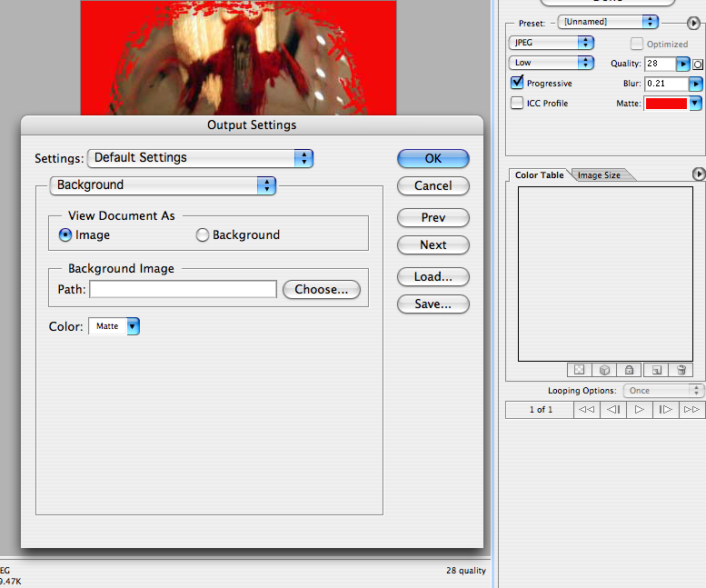This screenshot has height=588, width=706.
Task: Open the Color Table palette menu arrow
Action: coord(698,174)
